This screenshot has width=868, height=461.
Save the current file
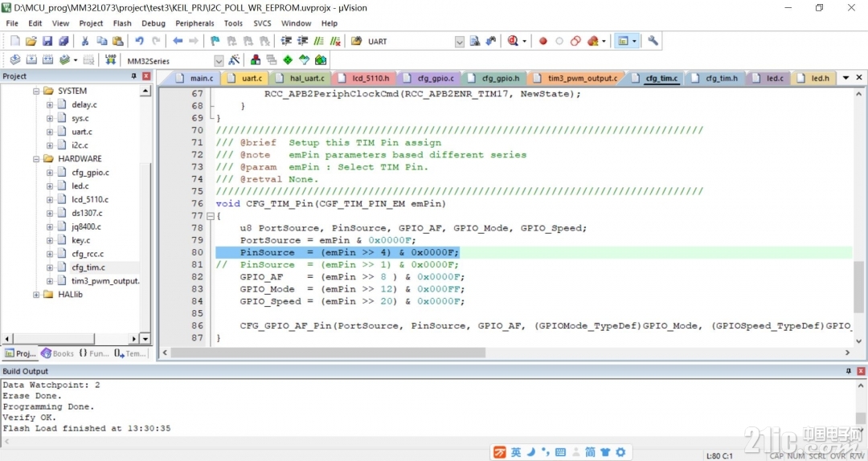pos(47,41)
